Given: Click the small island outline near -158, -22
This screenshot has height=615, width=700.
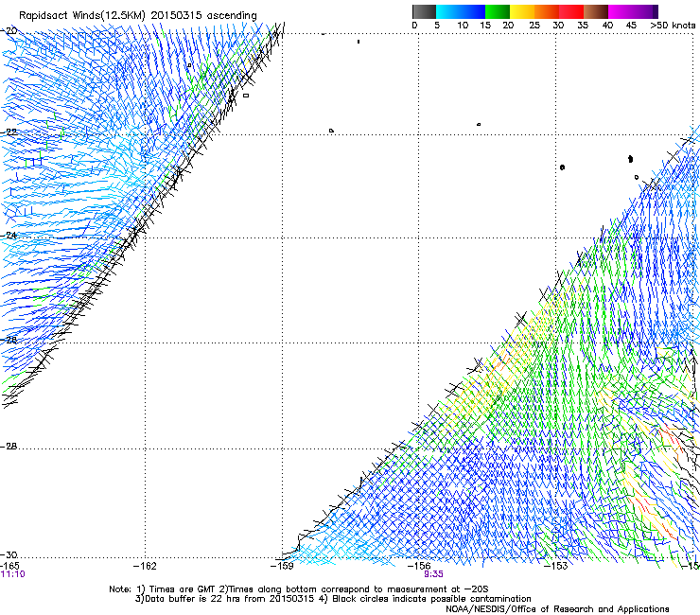Looking at the screenshot, I should [x=331, y=131].
